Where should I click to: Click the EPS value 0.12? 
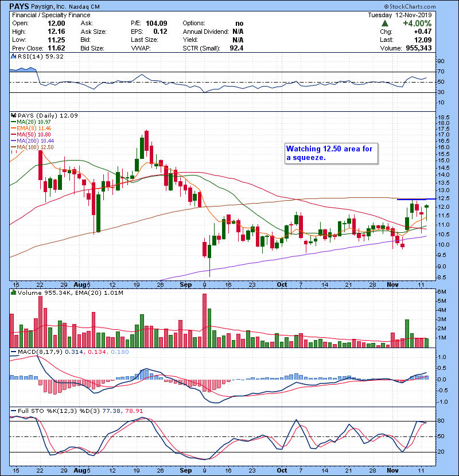(160, 32)
